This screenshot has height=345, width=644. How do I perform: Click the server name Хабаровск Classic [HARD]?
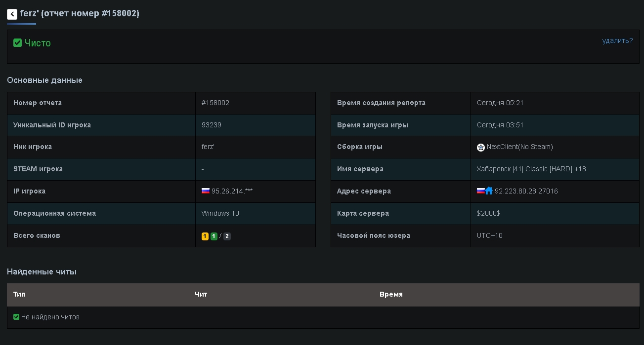tap(531, 169)
